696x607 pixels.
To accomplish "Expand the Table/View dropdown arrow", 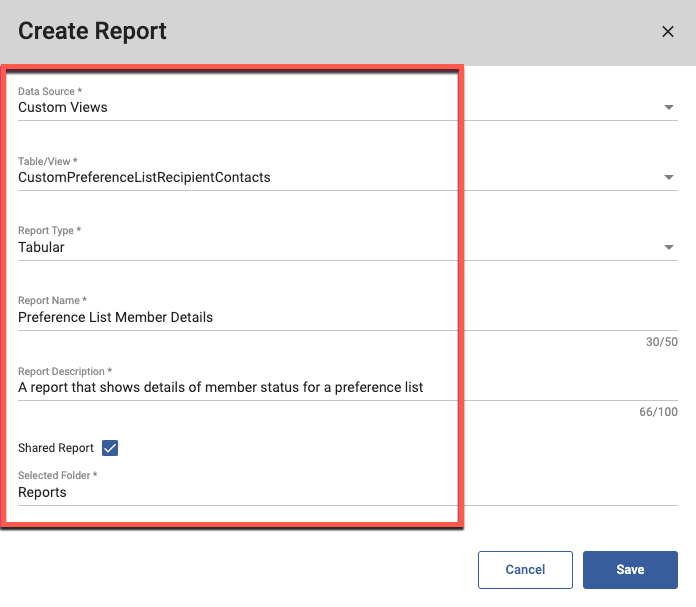I will (668, 177).
